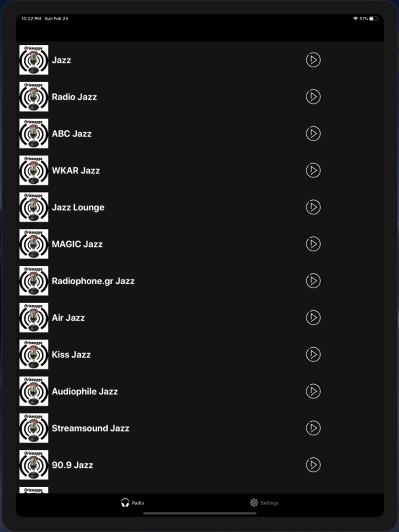Play Audiophile Jazz radio
The image size is (399, 532).
point(313,391)
